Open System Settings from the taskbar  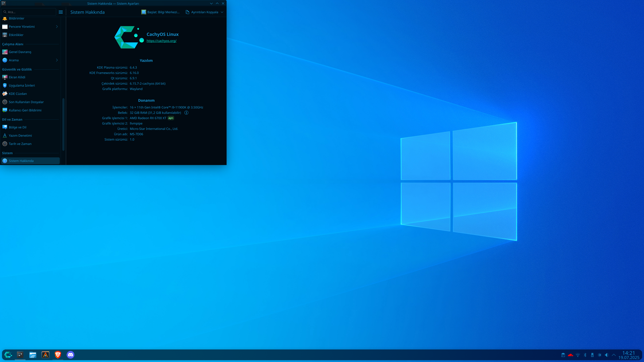[20, 354]
